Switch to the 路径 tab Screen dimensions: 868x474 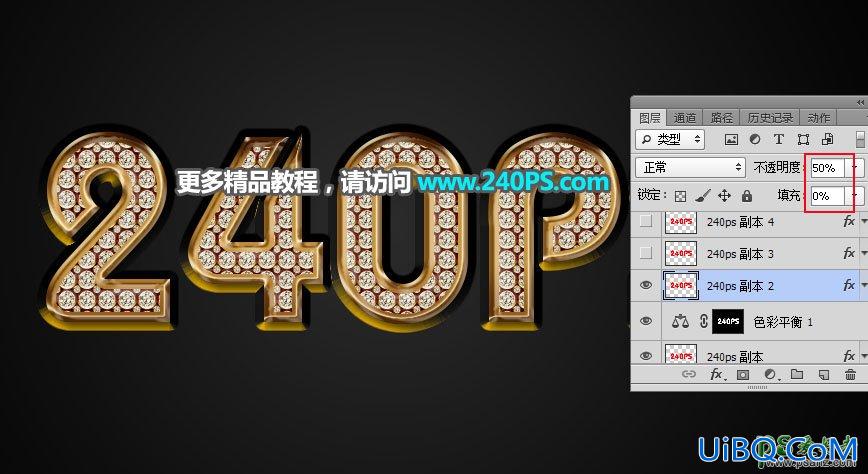pos(721,118)
